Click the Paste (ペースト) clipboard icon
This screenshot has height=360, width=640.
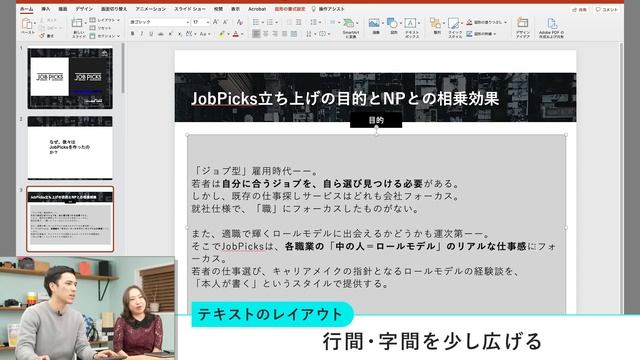tap(27, 24)
